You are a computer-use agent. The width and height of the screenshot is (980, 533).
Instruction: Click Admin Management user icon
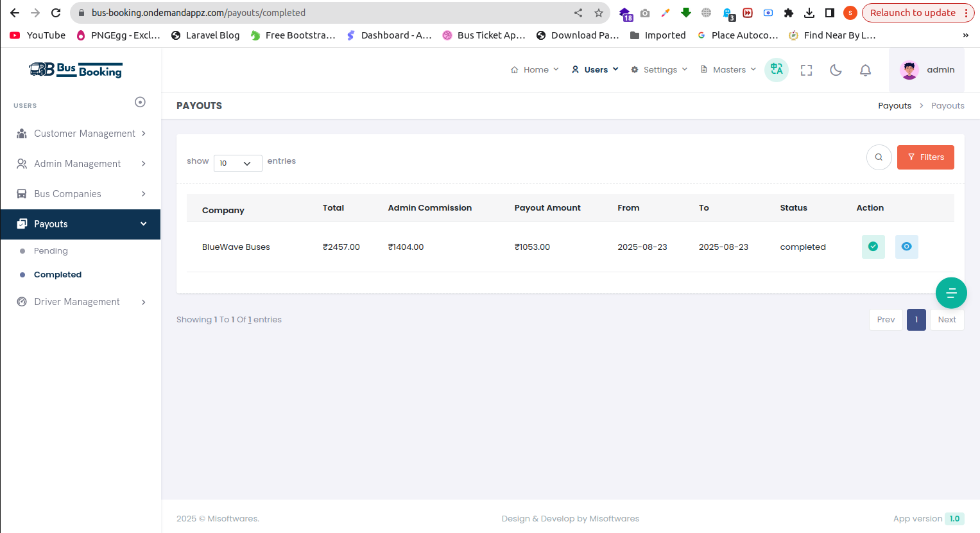pos(22,164)
